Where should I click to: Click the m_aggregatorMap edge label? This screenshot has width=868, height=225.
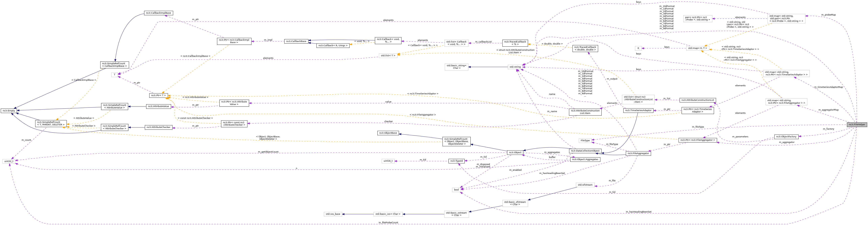click(x=828, y=110)
